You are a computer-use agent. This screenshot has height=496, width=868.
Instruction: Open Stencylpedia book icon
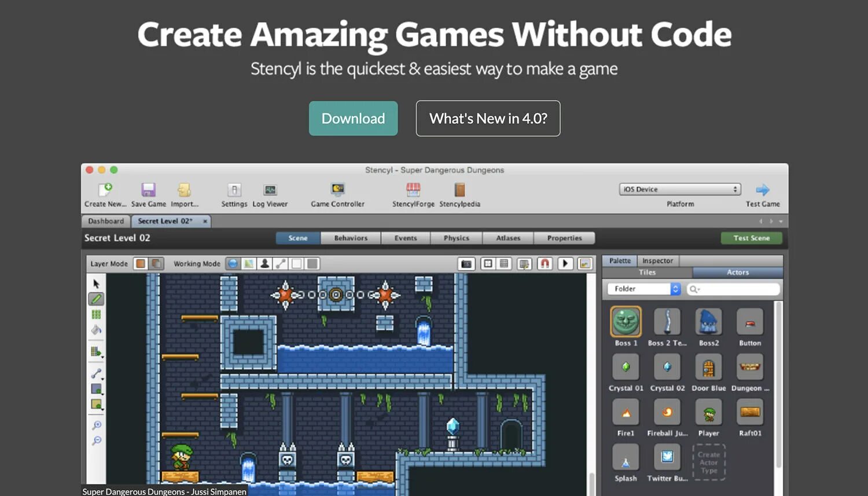click(459, 190)
